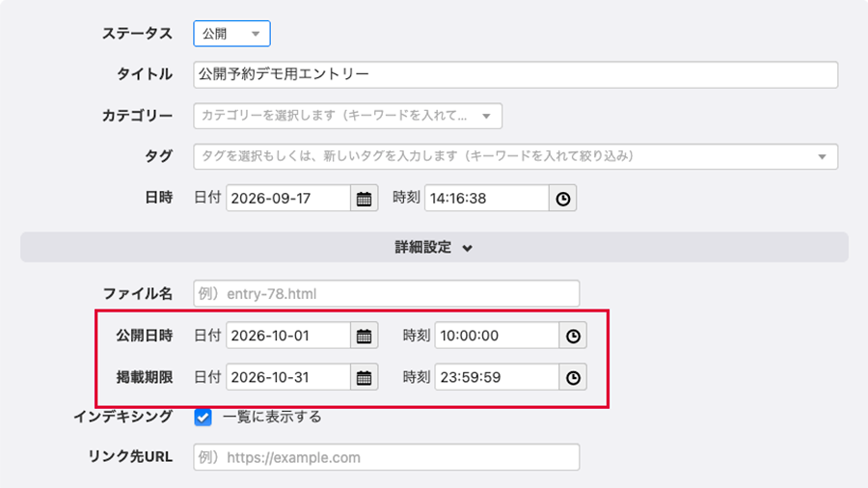868x488 pixels.
Task: Open calendar picker for 掲載期限
Action: point(365,377)
